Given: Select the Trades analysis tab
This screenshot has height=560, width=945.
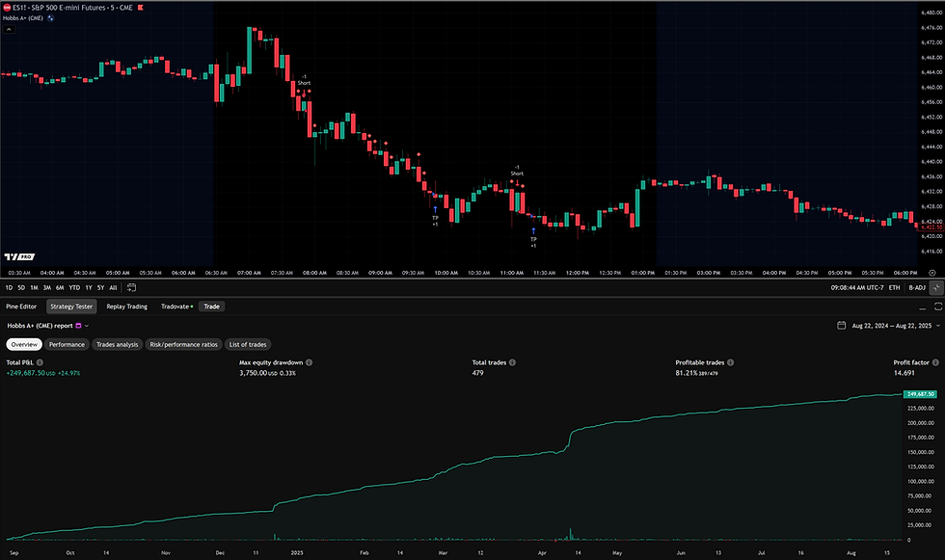Looking at the screenshot, I should coord(117,344).
